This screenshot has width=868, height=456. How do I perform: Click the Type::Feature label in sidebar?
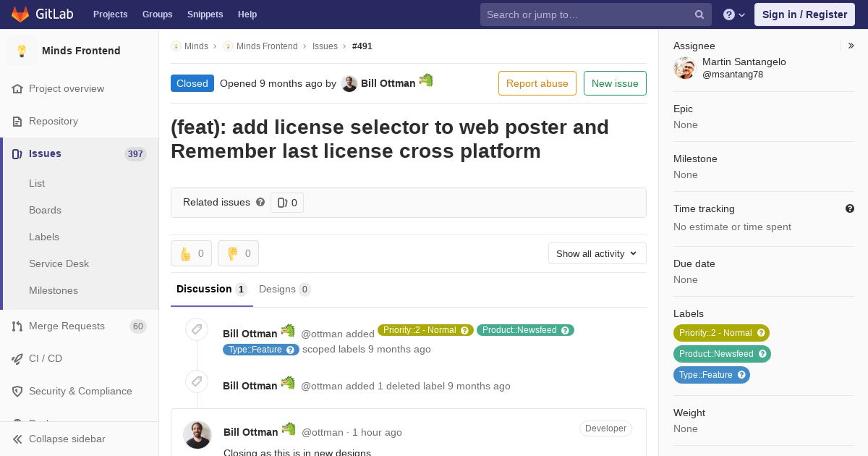[x=706, y=375]
